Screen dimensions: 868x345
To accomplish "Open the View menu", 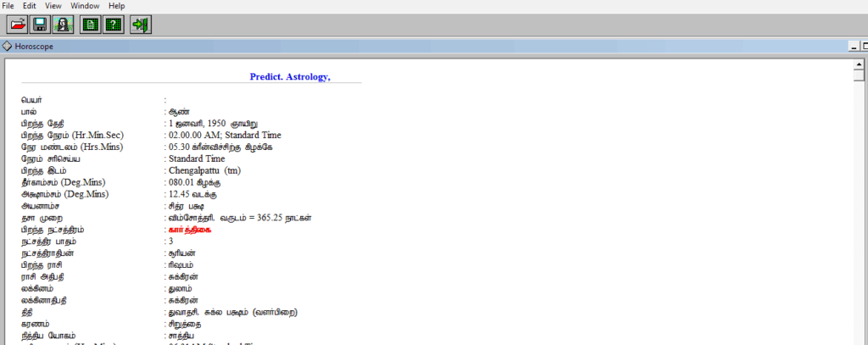I will tap(53, 6).
